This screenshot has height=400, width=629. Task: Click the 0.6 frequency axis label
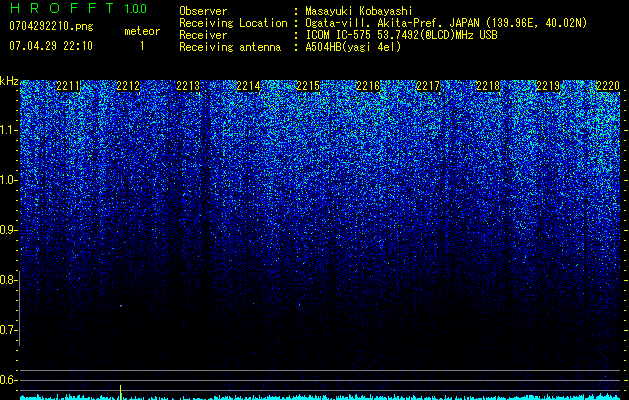(8, 380)
